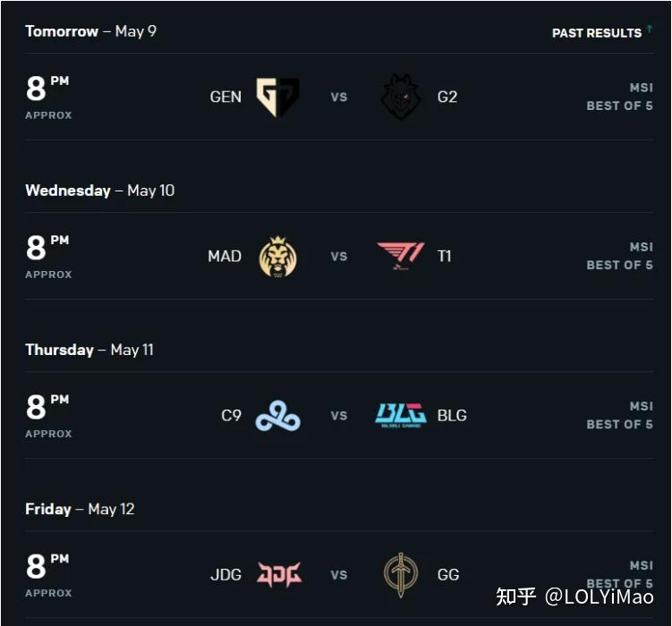This screenshot has height=626, width=672.
Task: Select the Cloud9 cloud logo
Action: (x=277, y=416)
